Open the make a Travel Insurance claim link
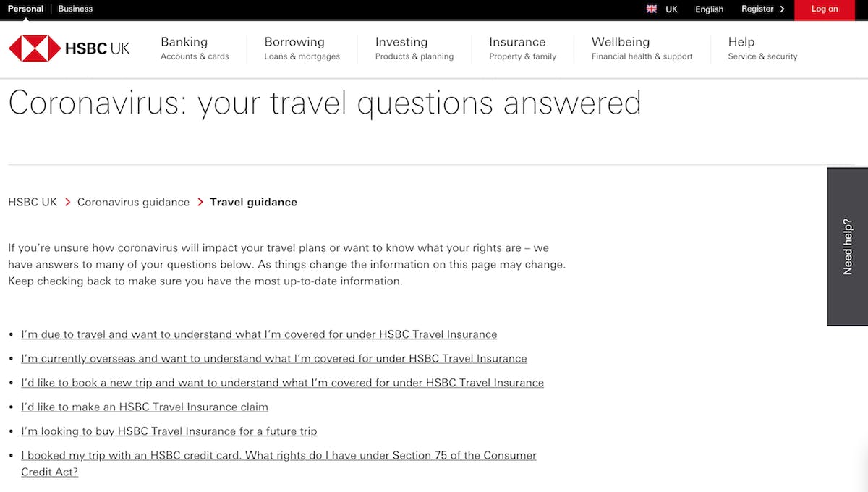This screenshot has height=492, width=868. coord(145,407)
